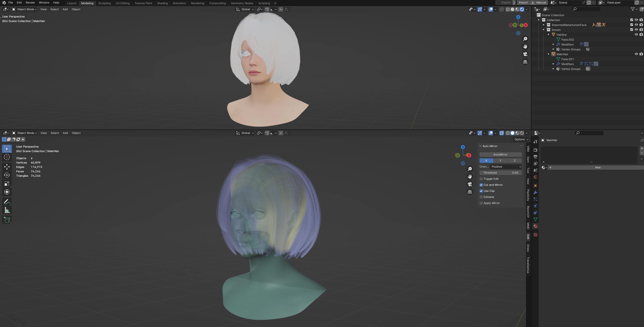The image size is (644, 327).
Task: Activate the Annotate tool
Action: click(x=7, y=202)
